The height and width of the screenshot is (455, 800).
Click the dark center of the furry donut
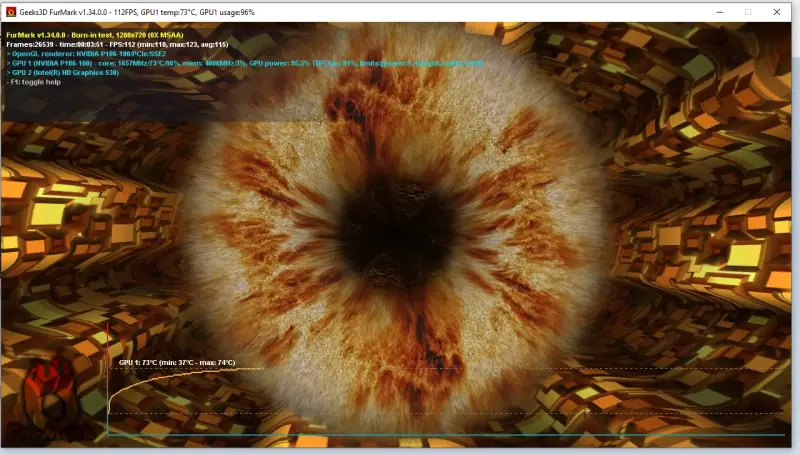click(x=383, y=218)
